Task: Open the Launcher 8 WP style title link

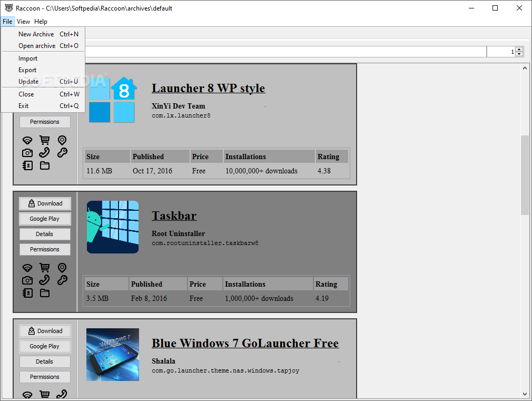Action: pyautogui.click(x=208, y=89)
